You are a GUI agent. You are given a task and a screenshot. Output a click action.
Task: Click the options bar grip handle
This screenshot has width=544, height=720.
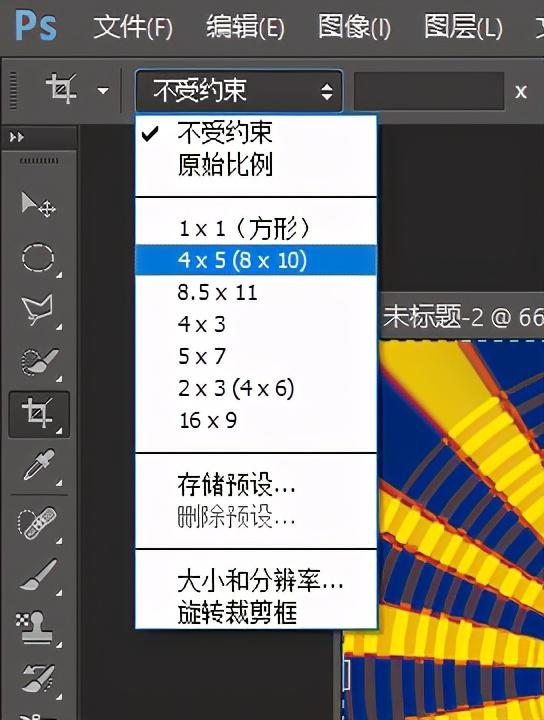pyautogui.click(x=13, y=91)
